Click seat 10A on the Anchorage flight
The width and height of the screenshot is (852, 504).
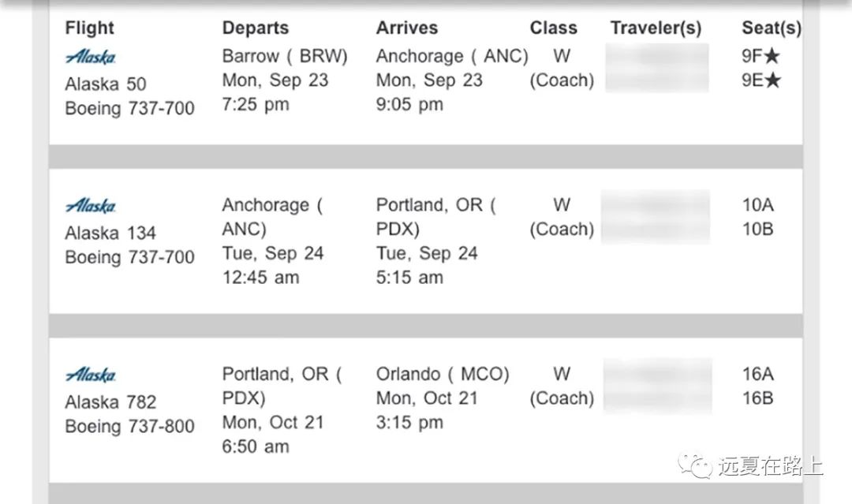coord(758,205)
